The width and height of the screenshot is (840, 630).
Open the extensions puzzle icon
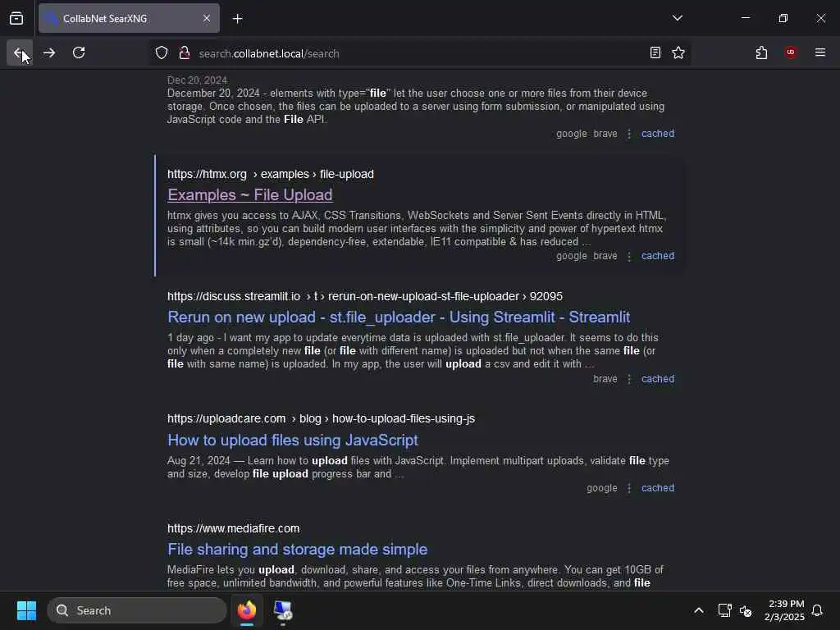click(761, 52)
